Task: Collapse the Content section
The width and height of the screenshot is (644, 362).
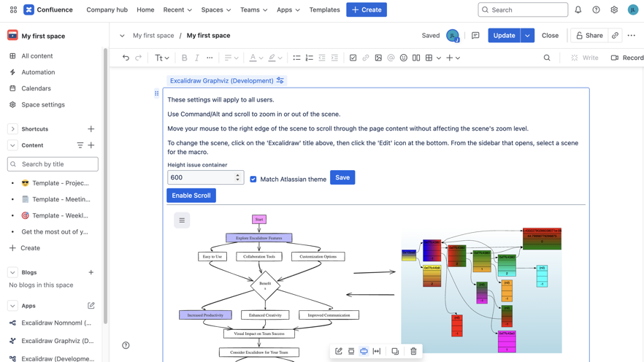Action: tap(12, 145)
